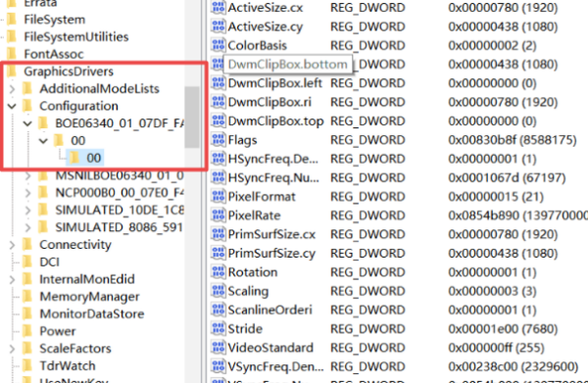Expand the ScaleFactors registry key
Screen dimensions: 588x383
point(12,349)
